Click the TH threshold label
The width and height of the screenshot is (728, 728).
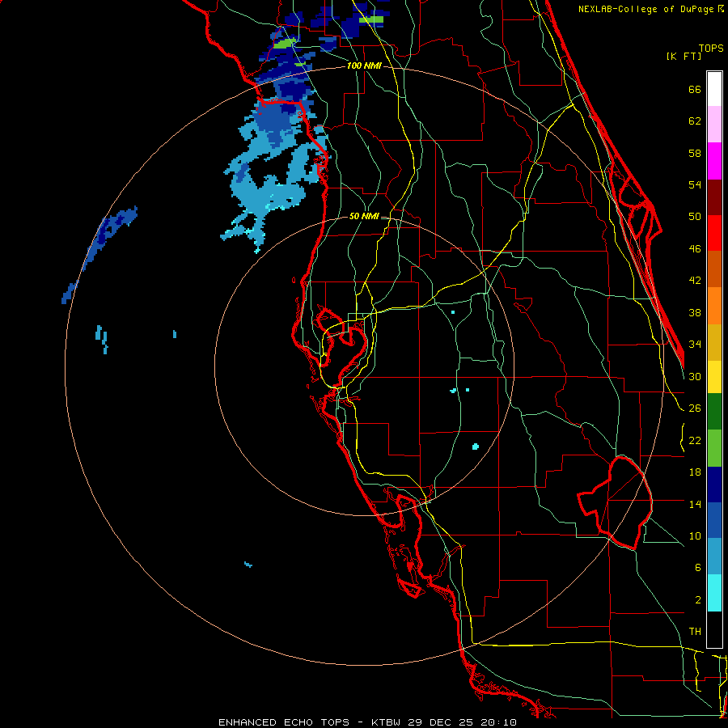click(x=695, y=632)
